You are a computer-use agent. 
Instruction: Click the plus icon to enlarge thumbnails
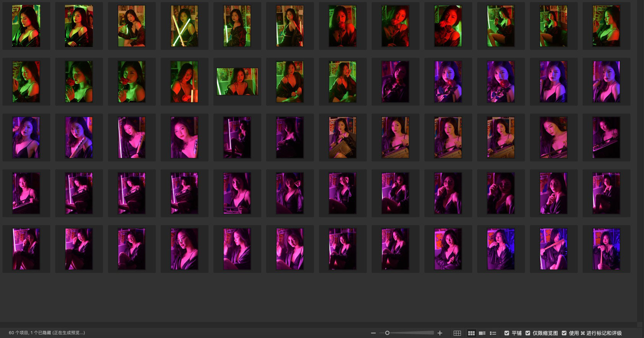click(x=440, y=333)
